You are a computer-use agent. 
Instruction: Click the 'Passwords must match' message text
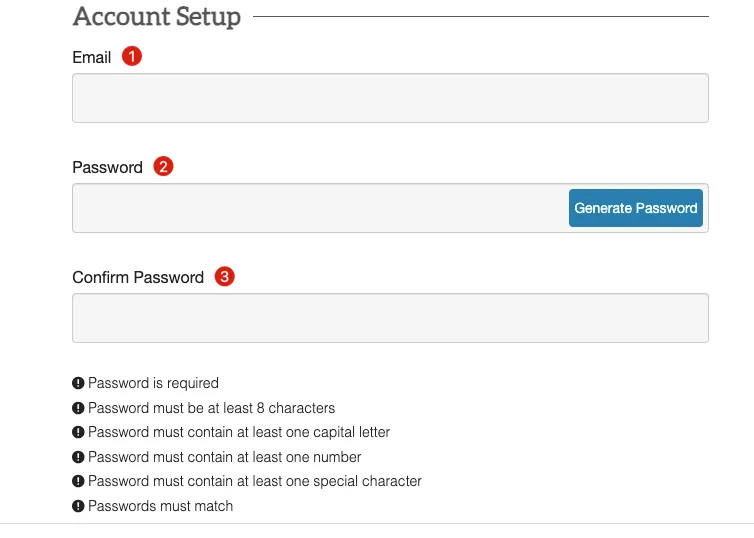[160, 506]
